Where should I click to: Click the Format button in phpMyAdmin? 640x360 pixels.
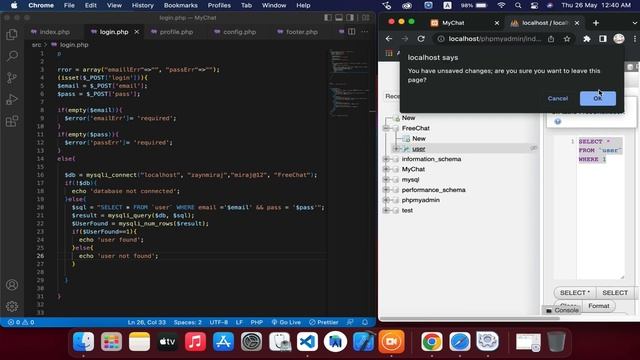[598, 306]
